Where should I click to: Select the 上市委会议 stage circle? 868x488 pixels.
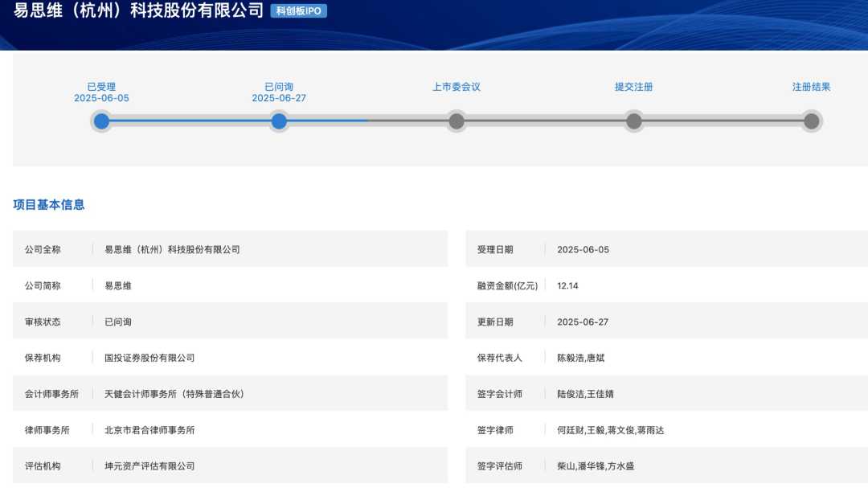click(x=457, y=121)
